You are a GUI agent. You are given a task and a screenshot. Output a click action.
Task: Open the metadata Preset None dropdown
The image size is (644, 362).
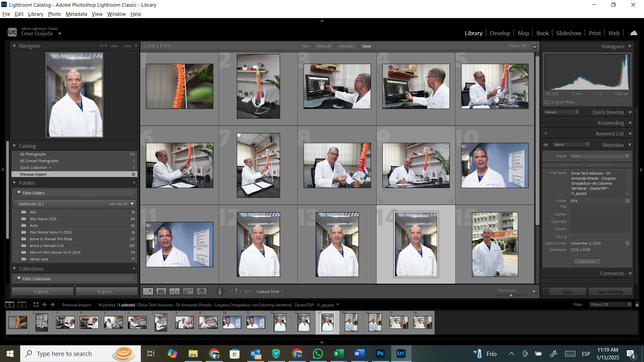(x=599, y=156)
